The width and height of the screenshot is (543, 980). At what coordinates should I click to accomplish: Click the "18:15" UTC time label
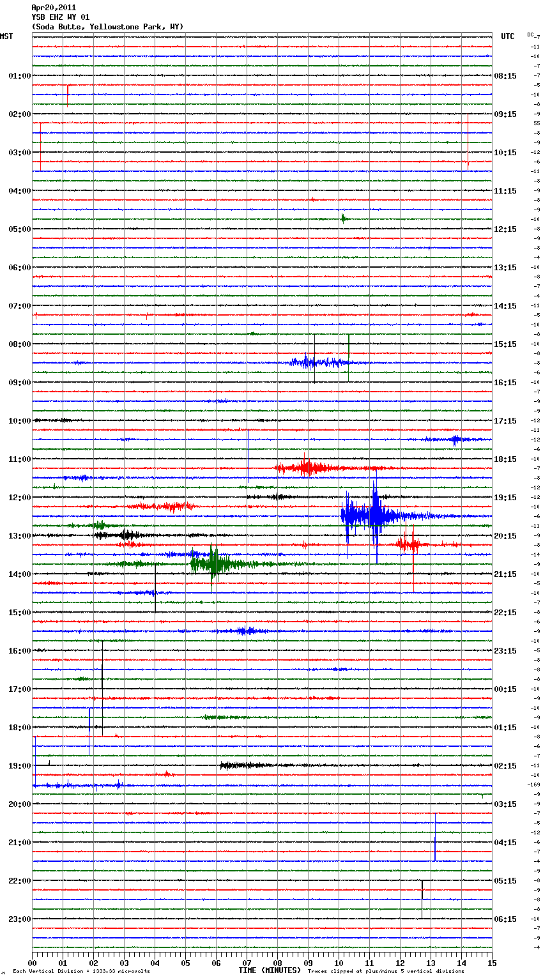[x=505, y=459]
